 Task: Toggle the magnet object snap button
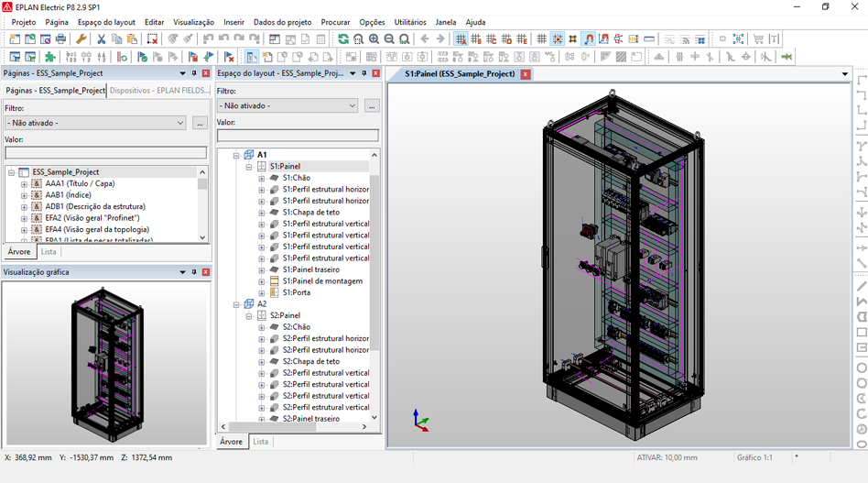point(589,39)
